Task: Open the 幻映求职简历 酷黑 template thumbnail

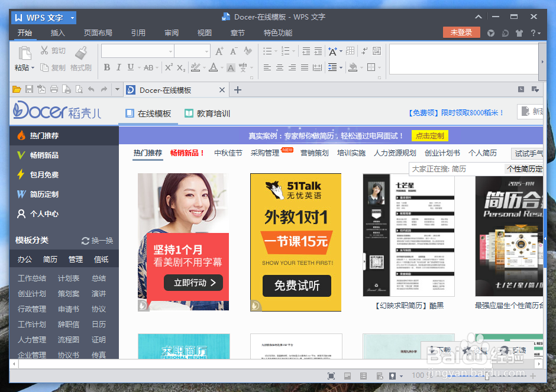Action: (x=409, y=235)
